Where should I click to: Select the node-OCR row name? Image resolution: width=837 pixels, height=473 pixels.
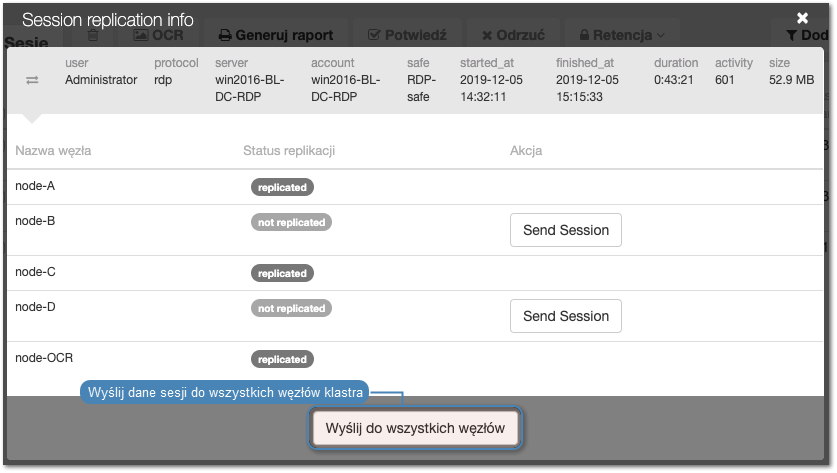pos(44,358)
